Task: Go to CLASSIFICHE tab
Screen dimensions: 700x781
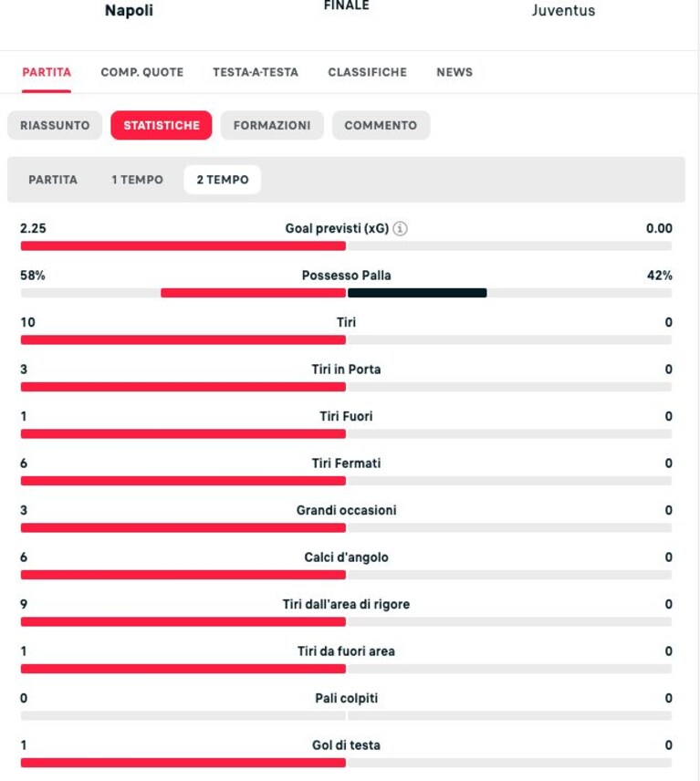Action: [x=367, y=72]
